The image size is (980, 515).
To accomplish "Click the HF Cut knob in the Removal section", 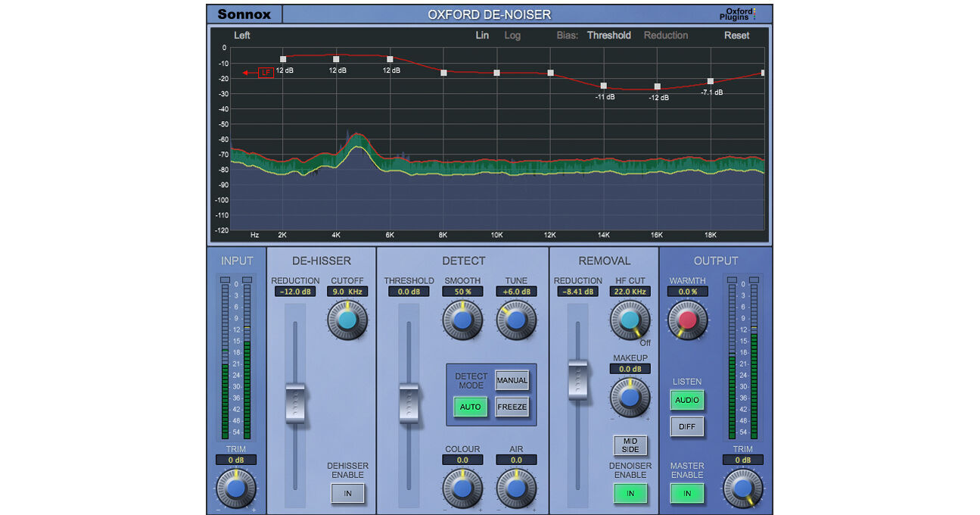I will click(x=630, y=319).
